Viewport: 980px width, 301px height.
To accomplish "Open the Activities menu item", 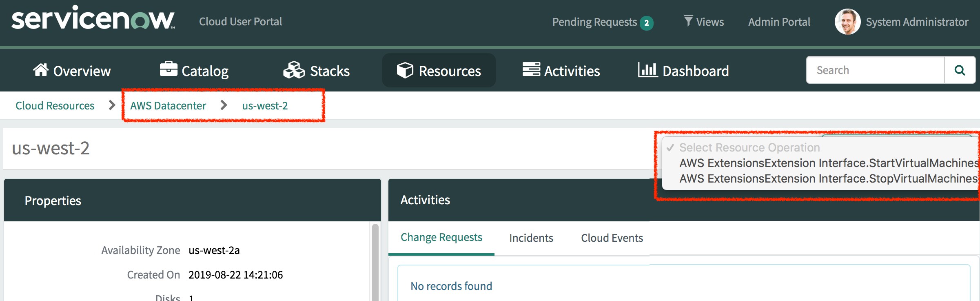I will click(x=561, y=70).
